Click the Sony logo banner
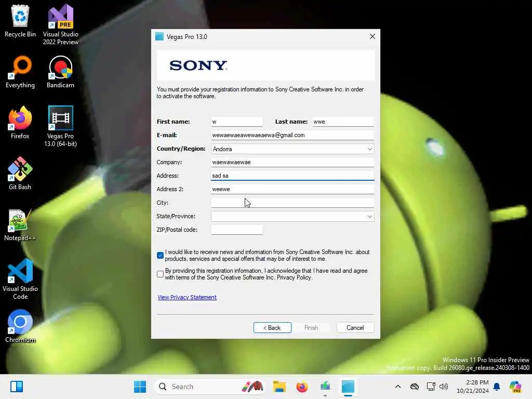Screen dimensions: 532x399 [265, 65]
